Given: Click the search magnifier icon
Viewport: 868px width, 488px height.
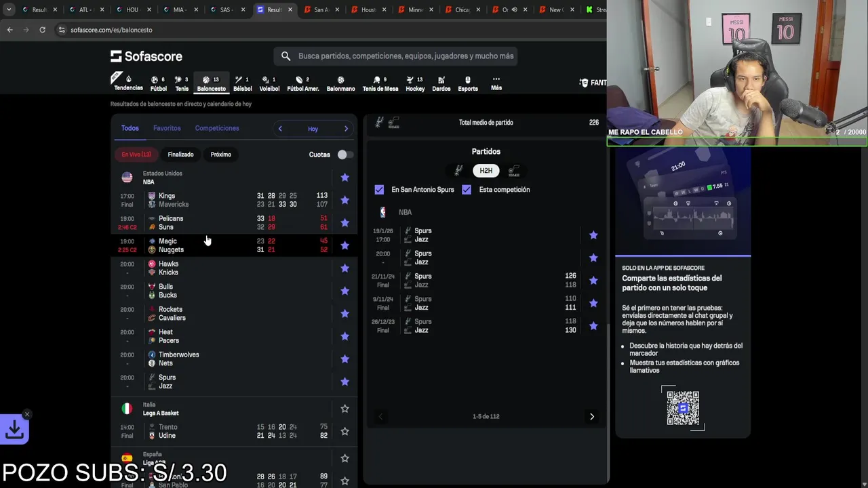Looking at the screenshot, I should 285,56.
